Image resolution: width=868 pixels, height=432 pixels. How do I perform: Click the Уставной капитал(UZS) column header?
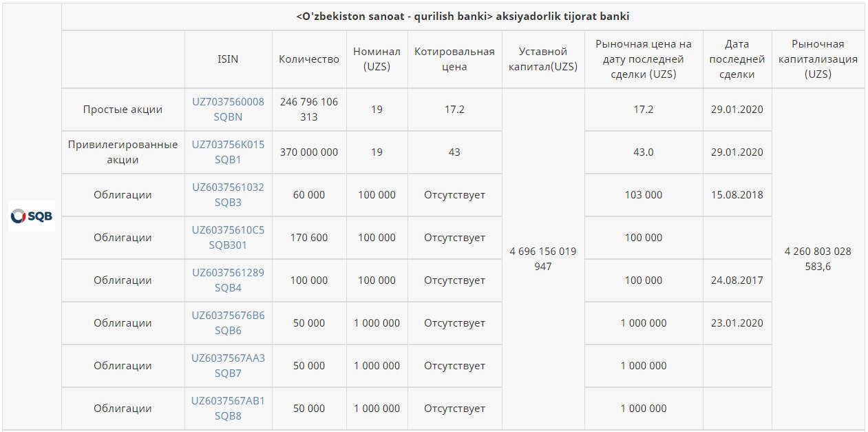click(543, 59)
